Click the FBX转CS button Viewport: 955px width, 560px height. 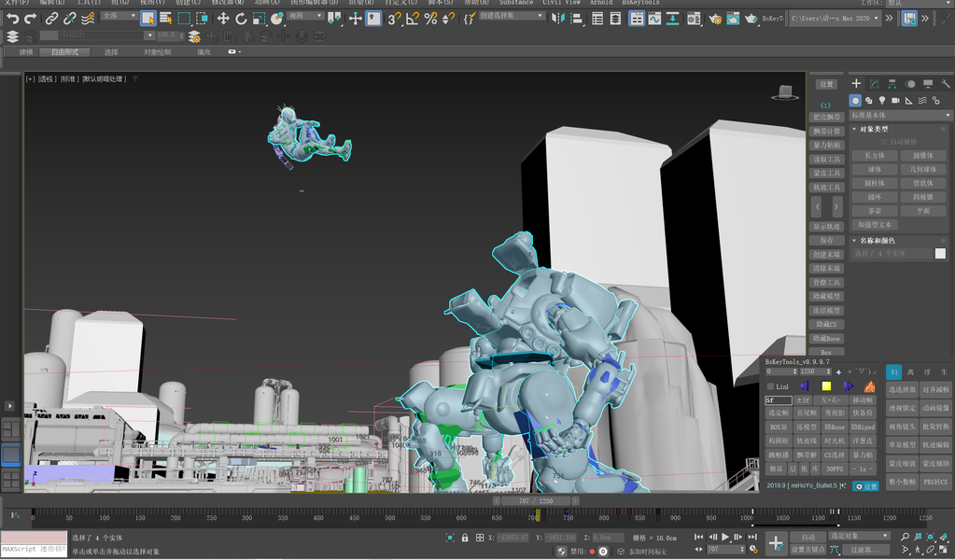tap(935, 482)
